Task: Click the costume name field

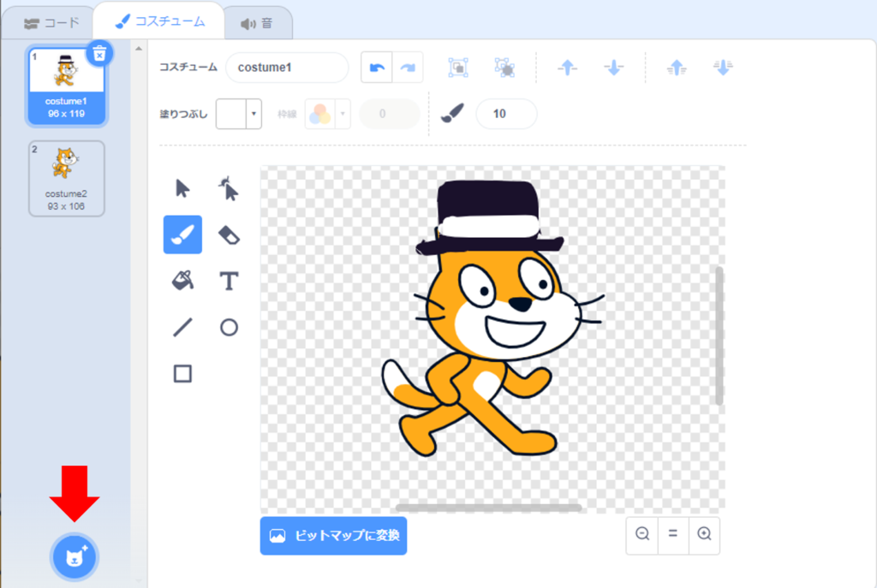Action: pyautogui.click(x=287, y=68)
